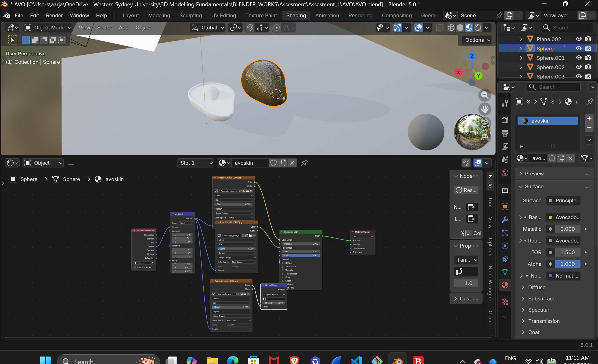Hide Plane.002 in viewport via eye icon

coord(579,39)
